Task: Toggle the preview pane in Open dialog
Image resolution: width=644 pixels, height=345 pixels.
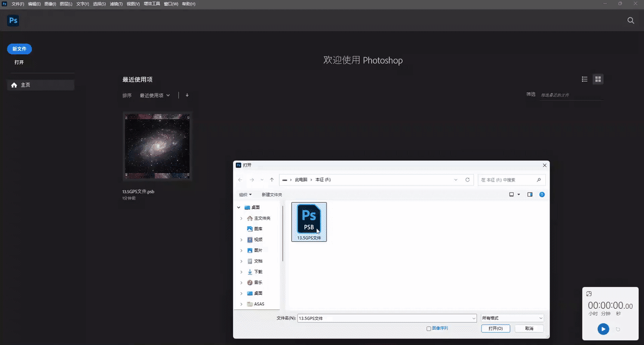Action: [530, 194]
